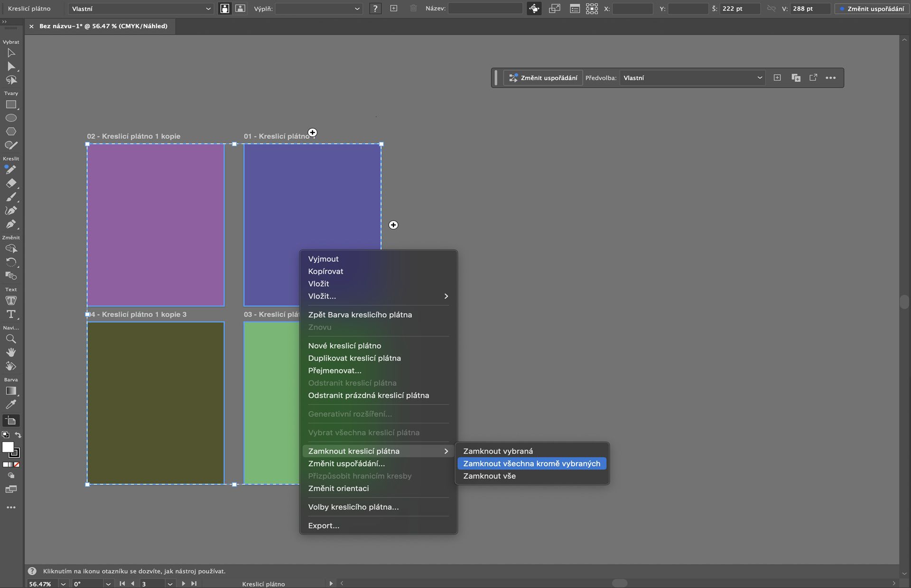Toggle portrait artboard orientation
Screen dimensions: 911x588
point(225,9)
